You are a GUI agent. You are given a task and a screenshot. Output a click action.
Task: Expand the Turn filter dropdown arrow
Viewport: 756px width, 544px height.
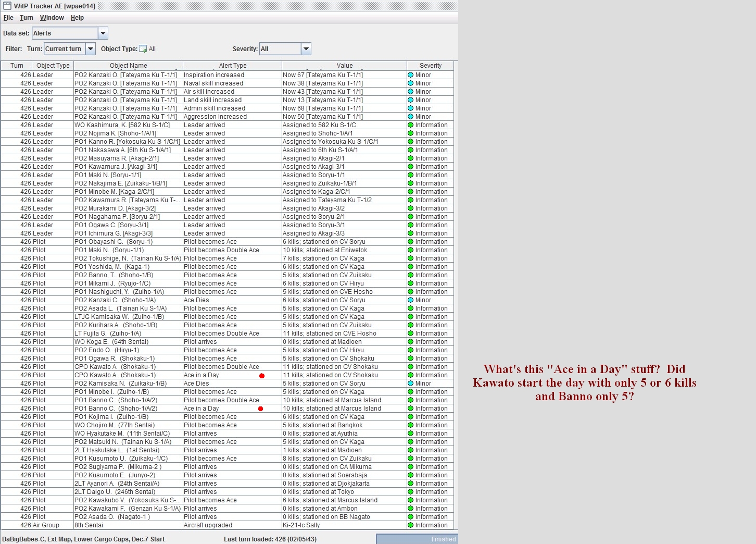(x=91, y=49)
